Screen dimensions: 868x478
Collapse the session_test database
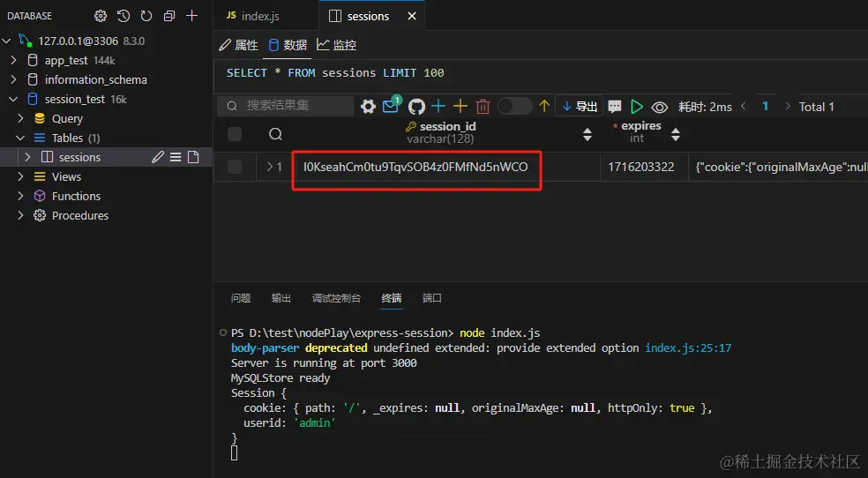pyautogui.click(x=14, y=99)
